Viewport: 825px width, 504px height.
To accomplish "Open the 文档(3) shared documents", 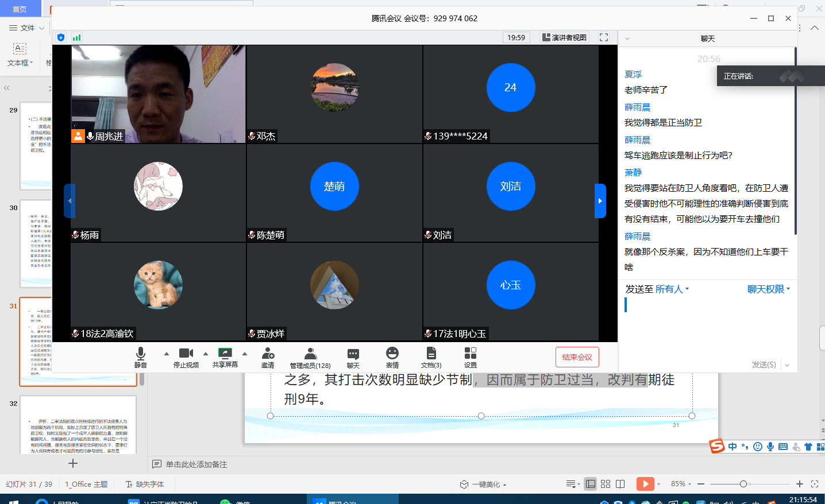I will 431,357.
